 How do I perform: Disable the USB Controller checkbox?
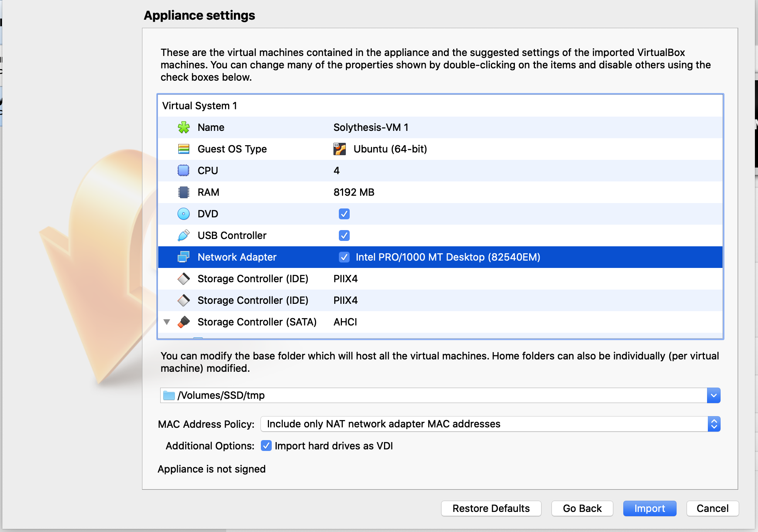point(344,236)
